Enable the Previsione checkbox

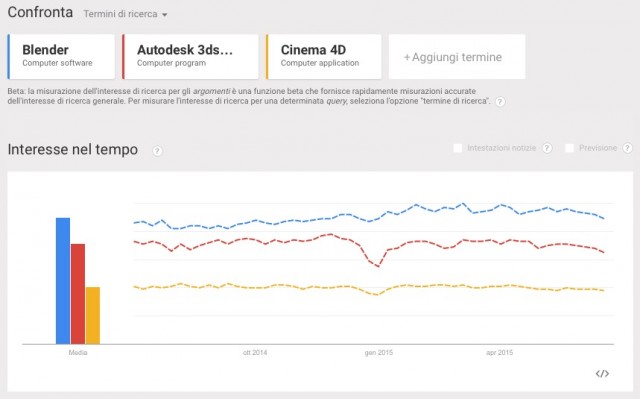569,148
